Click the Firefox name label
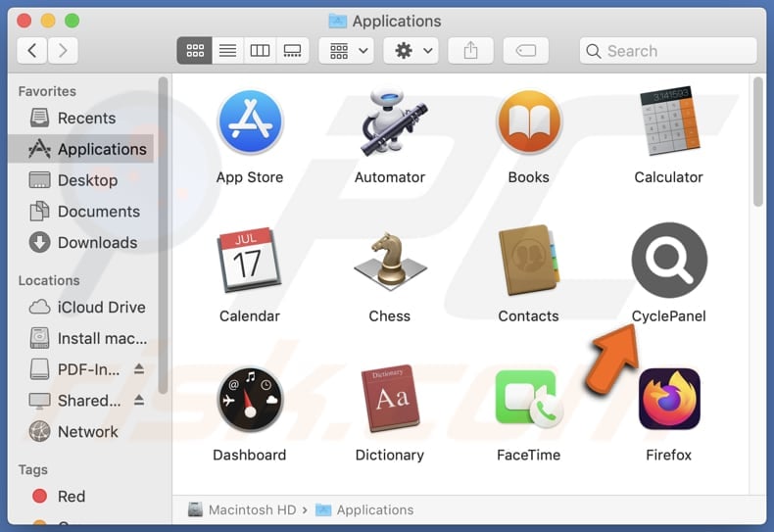 click(x=669, y=455)
